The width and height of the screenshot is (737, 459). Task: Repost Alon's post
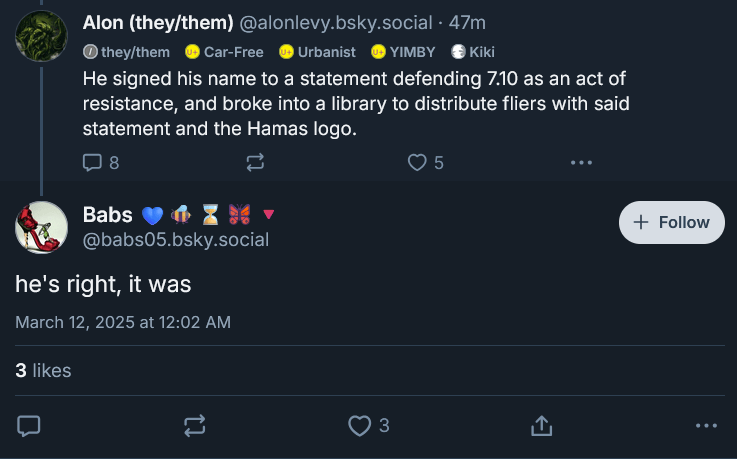coord(255,162)
